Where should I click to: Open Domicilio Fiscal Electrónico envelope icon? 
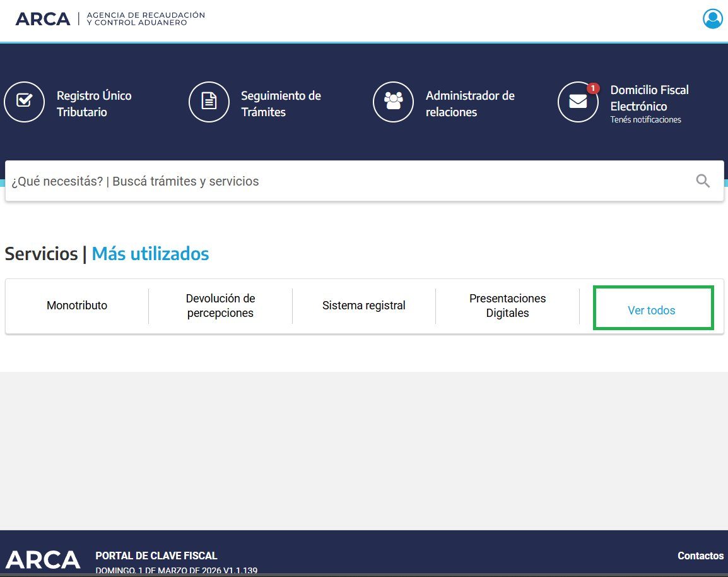[578, 102]
